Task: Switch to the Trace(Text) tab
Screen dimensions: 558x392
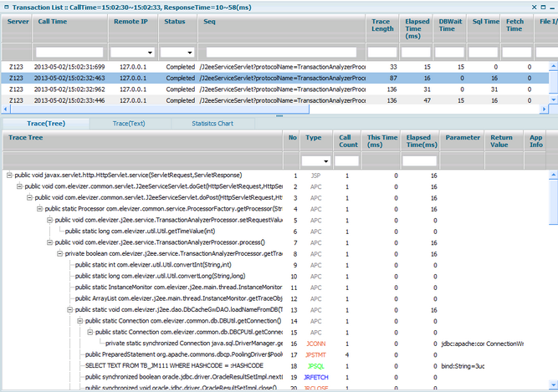Action: [129, 124]
